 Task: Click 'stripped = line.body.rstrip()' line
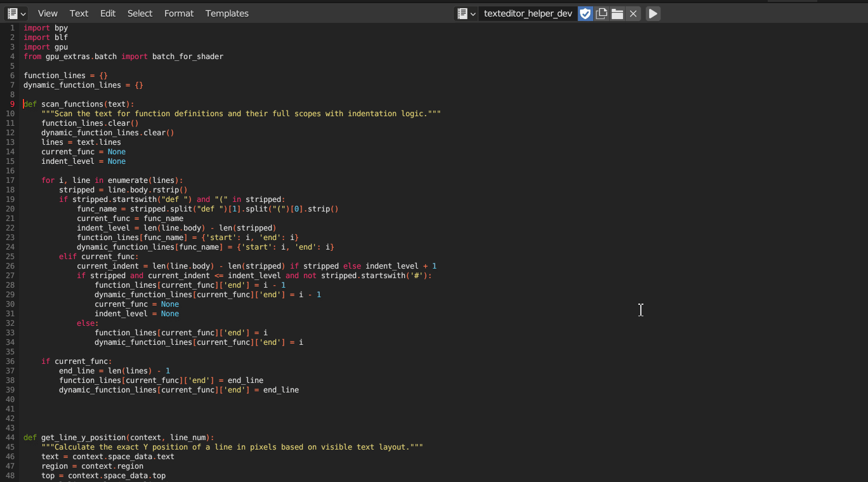click(124, 190)
